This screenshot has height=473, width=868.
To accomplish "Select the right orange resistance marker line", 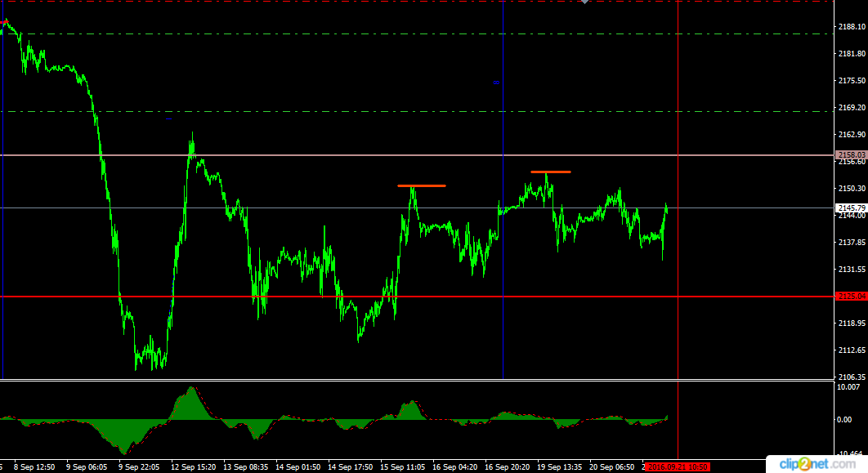I will [x=550, y=172].
